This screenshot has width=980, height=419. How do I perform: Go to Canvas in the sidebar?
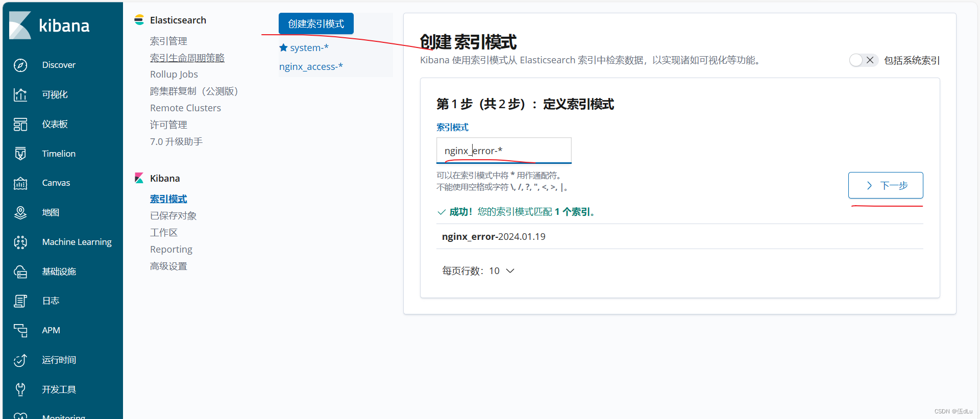[x=56, y=183]
